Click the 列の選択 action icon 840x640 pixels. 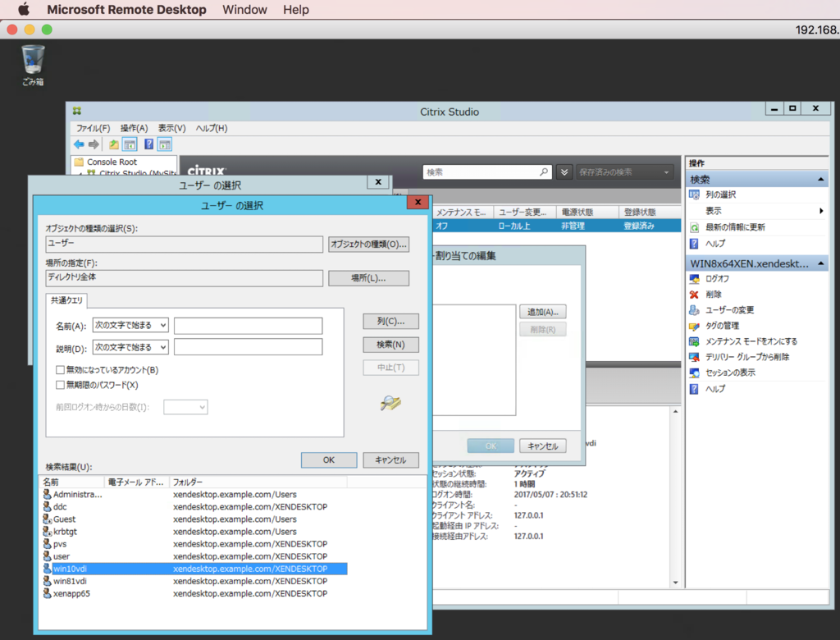[x=694, y=194]
